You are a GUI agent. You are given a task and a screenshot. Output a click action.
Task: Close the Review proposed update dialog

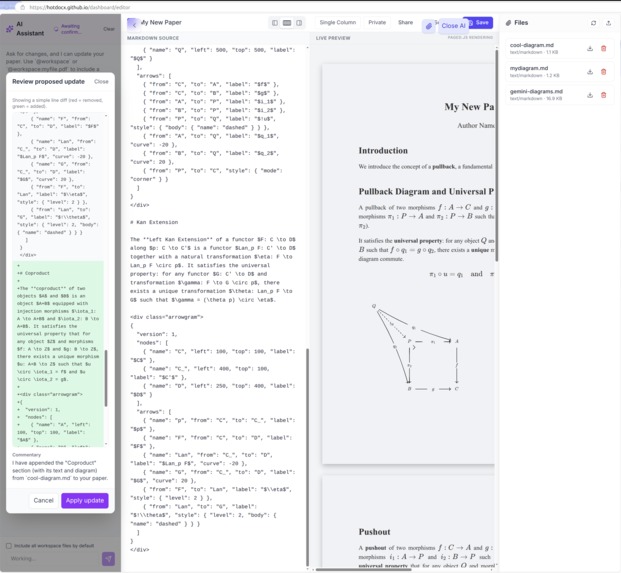tap(101, 82)
